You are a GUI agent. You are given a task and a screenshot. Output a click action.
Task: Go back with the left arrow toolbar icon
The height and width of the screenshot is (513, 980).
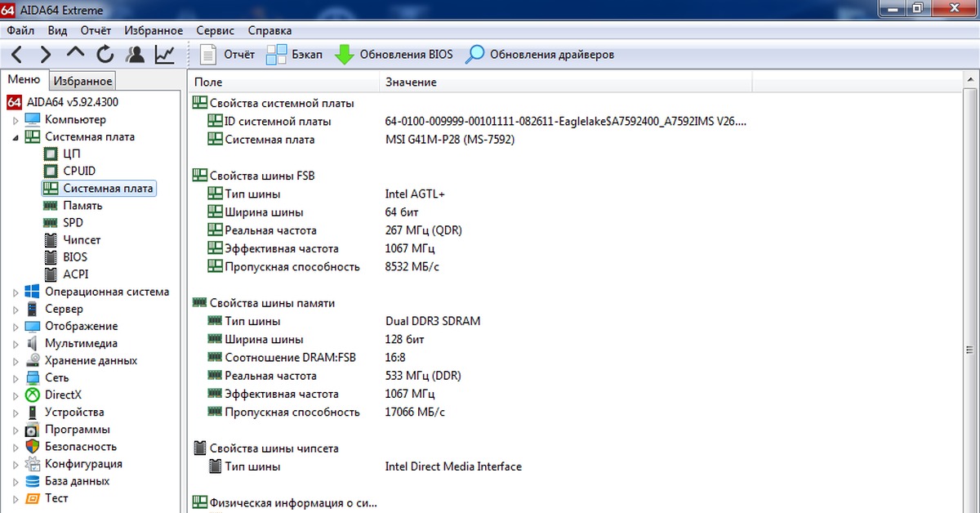tap(17, 55)
